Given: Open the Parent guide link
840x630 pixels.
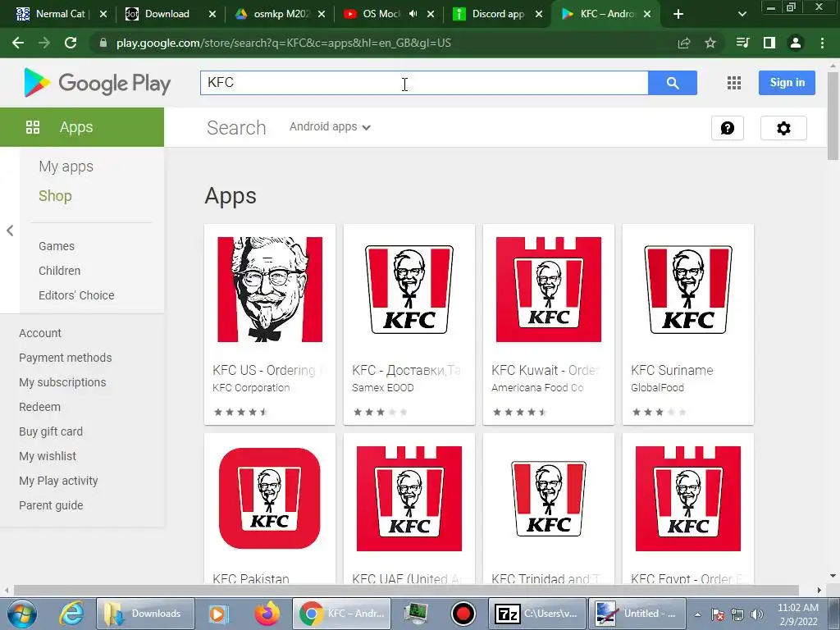Looking at the screenshot, I should coord(51,505).
